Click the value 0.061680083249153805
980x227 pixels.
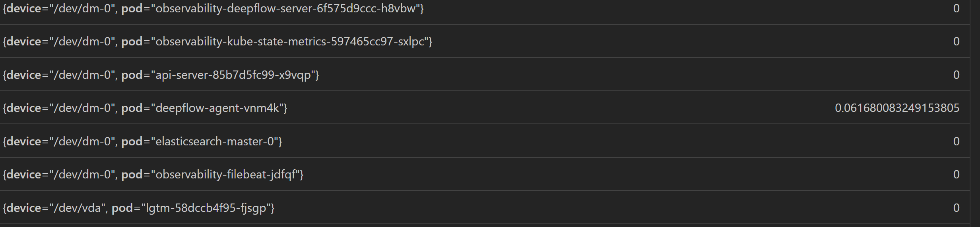pyautogui.click(x=897, y=108)
